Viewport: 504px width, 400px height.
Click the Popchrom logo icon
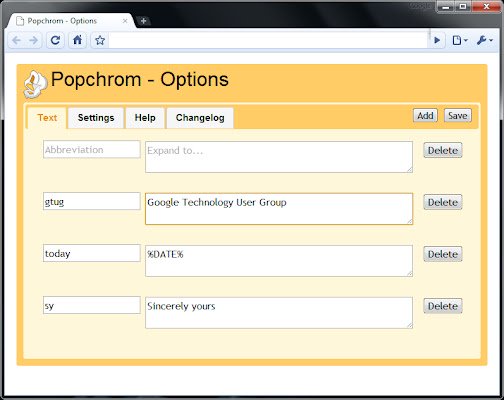pyautogui.click(x=35, y=84)
